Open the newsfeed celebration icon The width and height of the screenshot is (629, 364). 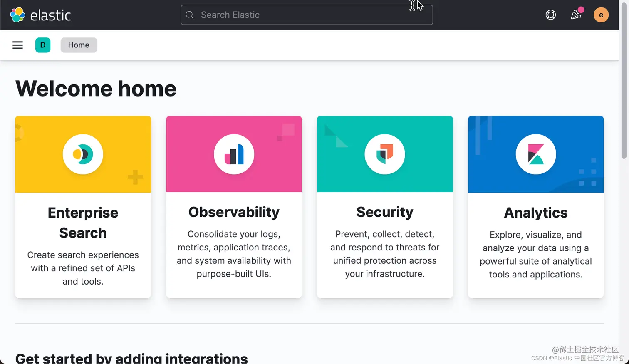tap(576, 15)
